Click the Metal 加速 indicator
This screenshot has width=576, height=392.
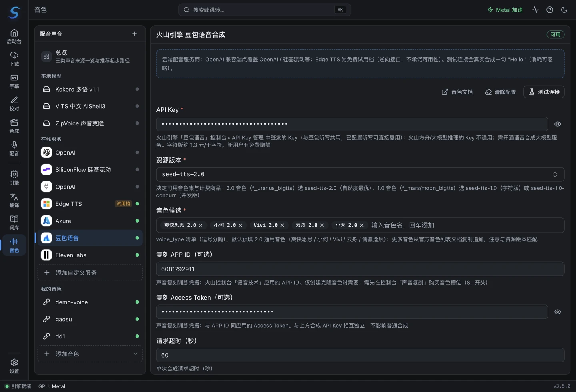pyautogui.click(x=505, y=10)
